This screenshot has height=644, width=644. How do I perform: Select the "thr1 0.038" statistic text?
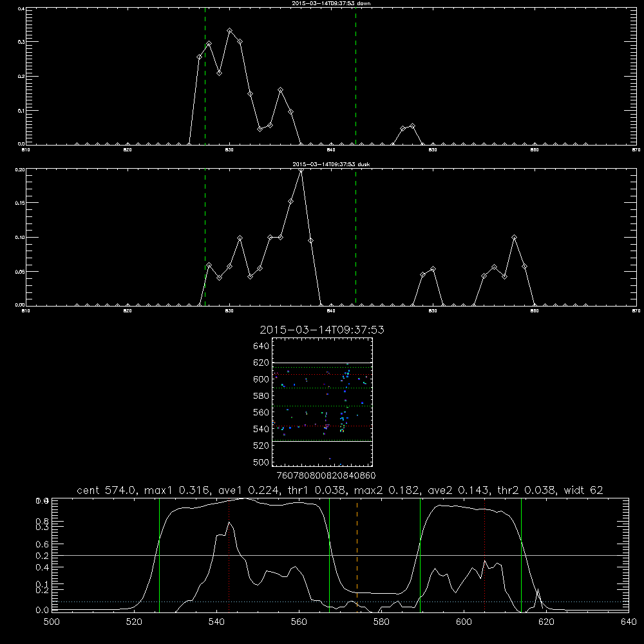coord(317,490)
